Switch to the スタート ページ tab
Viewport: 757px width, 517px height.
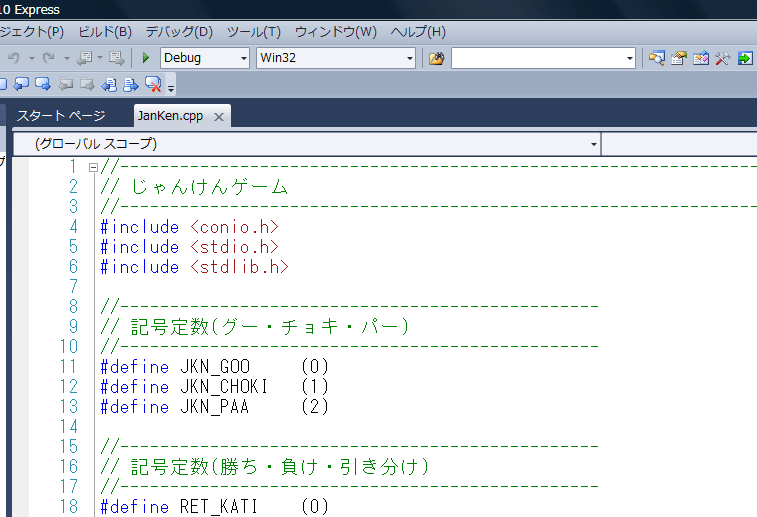point(61,115)
